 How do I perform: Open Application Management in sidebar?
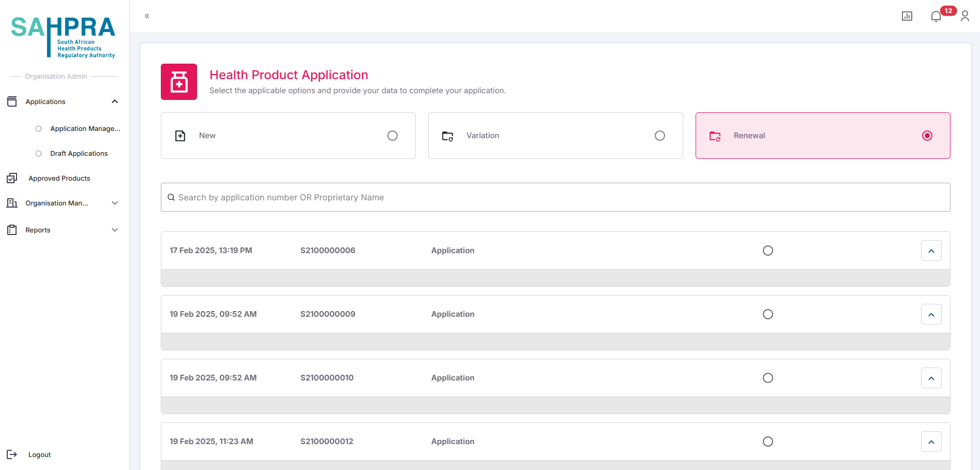click(x=85, y=128)
